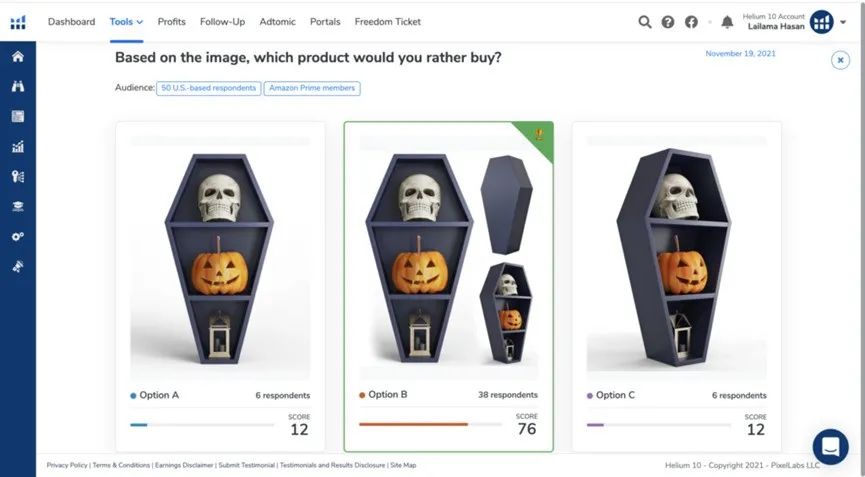Open the help question mark icon
Viewport: 865px width, 477px height.
pos(668,22)
